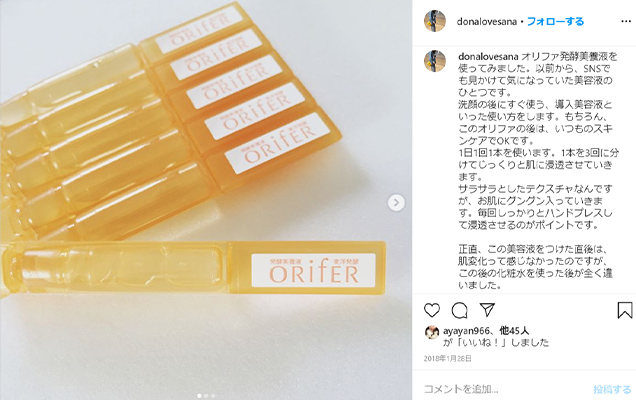Viewport: 636px width, 400px height.
Task: Open comments via speech bubble icon
Action: [x=459, y=310]
